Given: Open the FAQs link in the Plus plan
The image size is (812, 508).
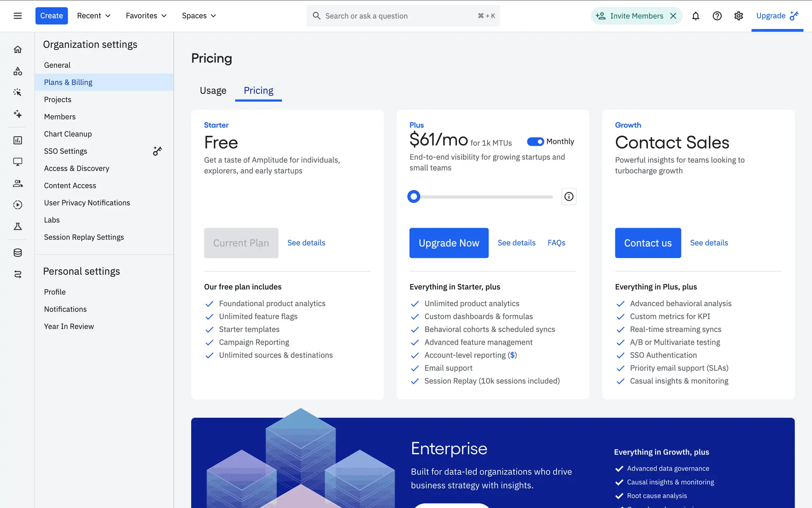Looking at the screenshot, I should (556, 243).
